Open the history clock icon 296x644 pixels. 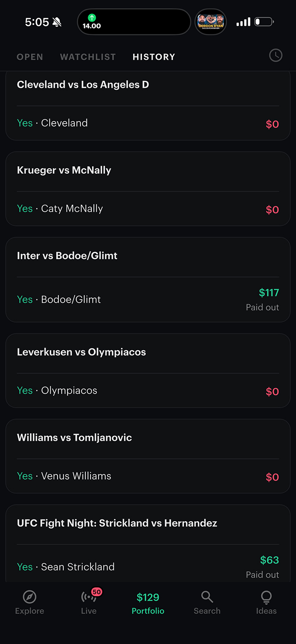tap(275, 55)
